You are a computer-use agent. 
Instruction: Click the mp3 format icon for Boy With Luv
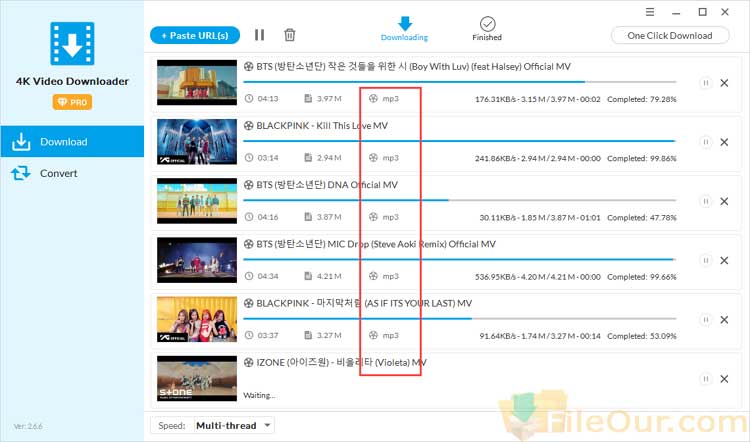click(x=373, y=99)
